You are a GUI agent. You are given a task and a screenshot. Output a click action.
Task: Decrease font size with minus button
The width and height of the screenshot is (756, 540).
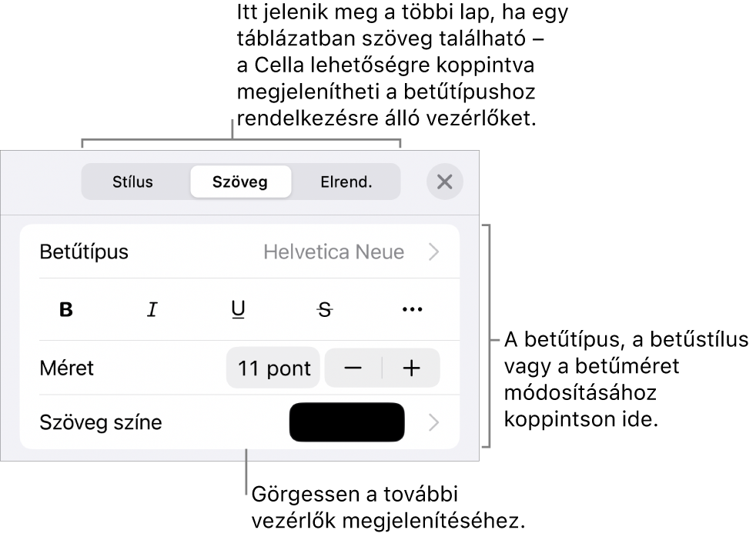click(353, 368)
